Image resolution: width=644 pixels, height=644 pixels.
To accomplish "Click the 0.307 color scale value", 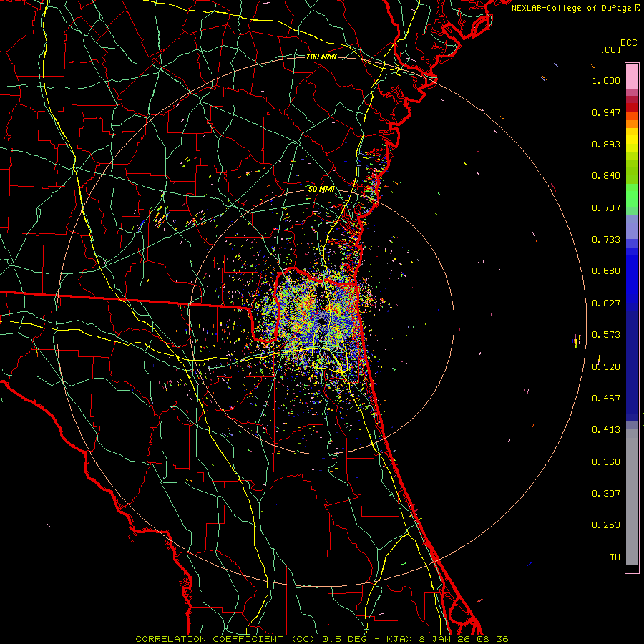I will [606, 494].
